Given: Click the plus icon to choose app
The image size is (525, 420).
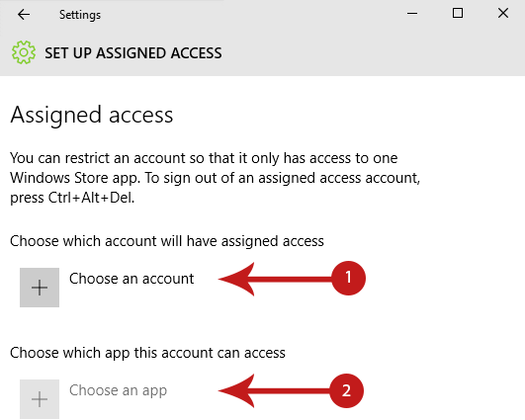Looking at the screenshot, I should [x=40, y=399].
